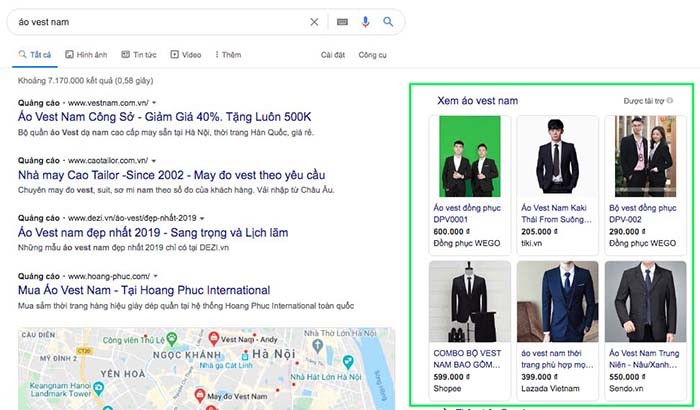Click the 600.000 đ price
Viewport: 700px width, 410px height.
point(451,232)
